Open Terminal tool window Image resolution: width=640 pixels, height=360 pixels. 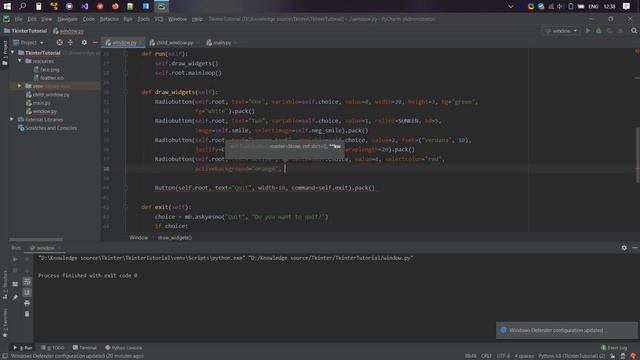pos(84,348)
